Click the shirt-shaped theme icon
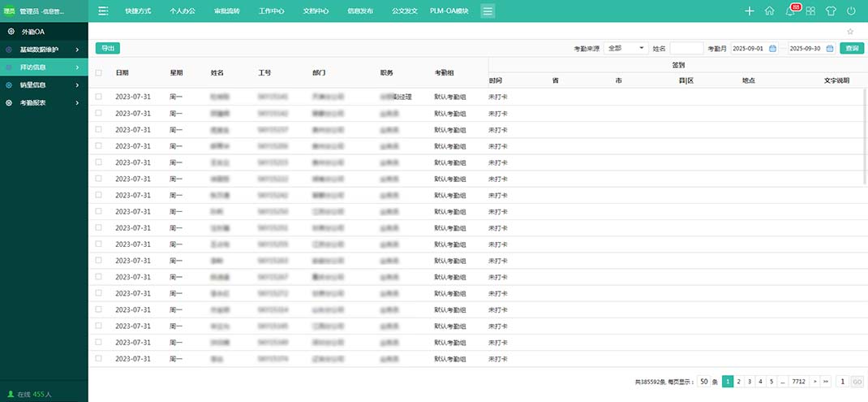Screen dimensions: 868x402 point(831,11)
